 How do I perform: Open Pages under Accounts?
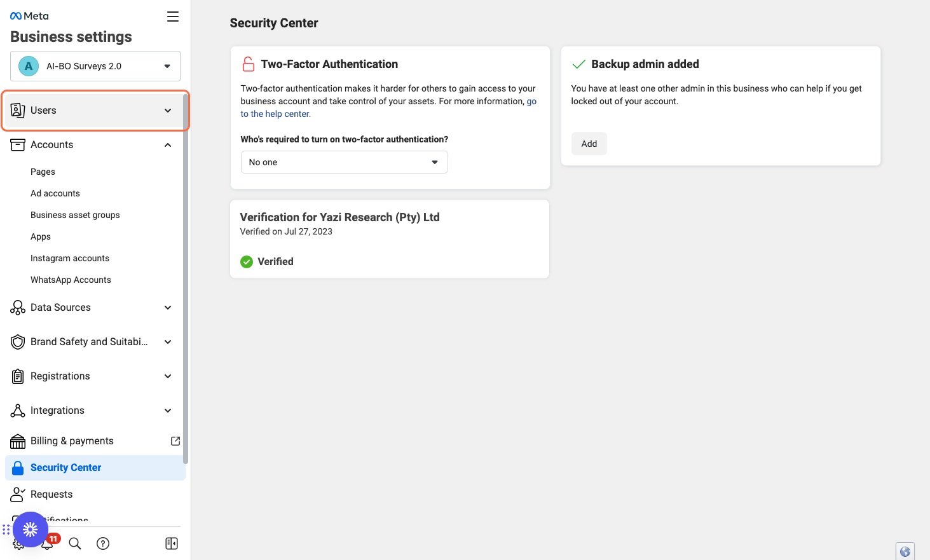tap(43, 172)
